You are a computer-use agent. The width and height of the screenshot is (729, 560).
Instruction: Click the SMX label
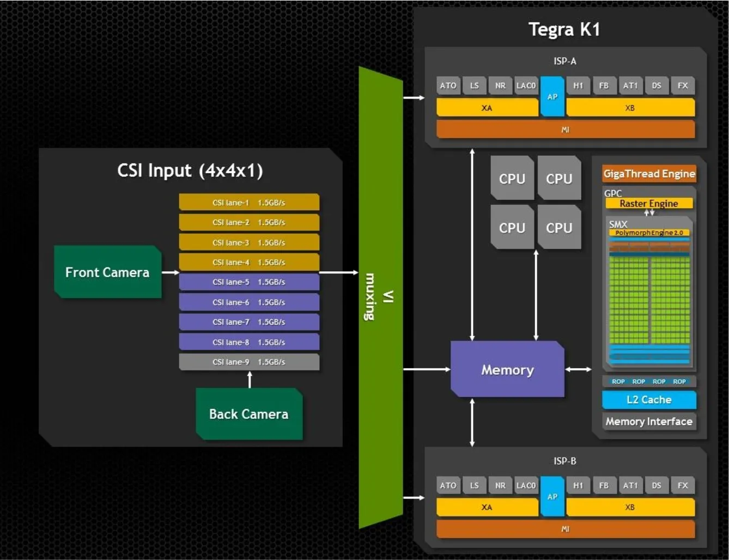(618, 224)
